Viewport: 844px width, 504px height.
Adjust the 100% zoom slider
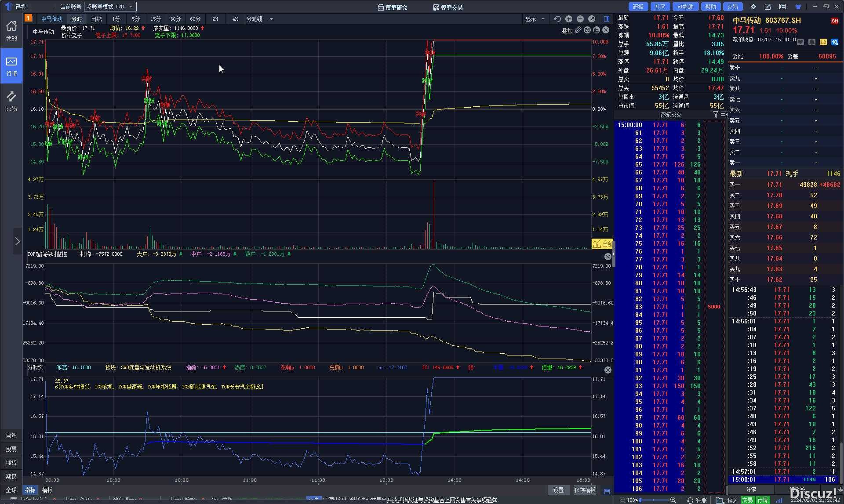point(654,500)
